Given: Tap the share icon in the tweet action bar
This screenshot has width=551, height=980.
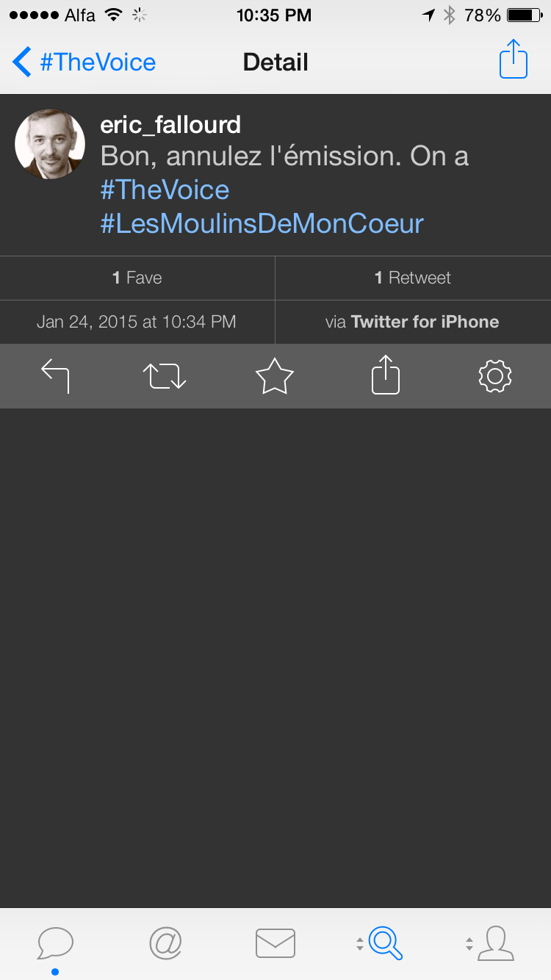Looking at the screenshot, I should (x=385, y=375).
